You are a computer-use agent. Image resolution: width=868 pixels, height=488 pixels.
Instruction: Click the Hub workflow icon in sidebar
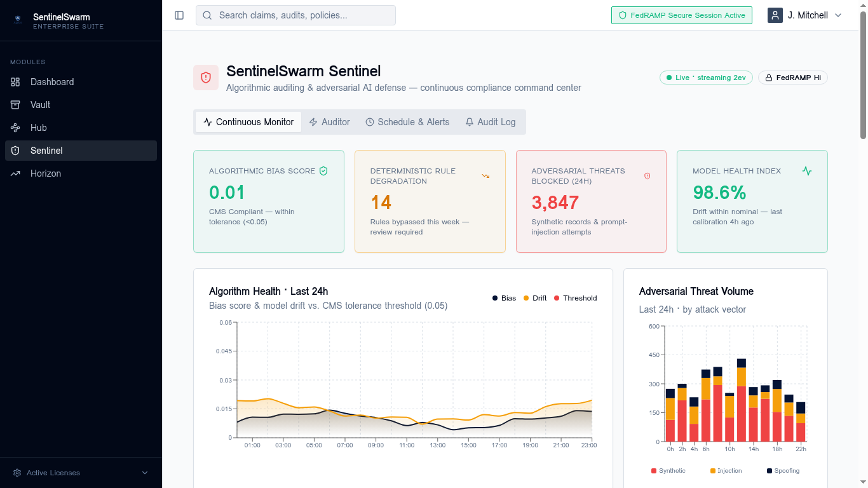click(15, 128)
